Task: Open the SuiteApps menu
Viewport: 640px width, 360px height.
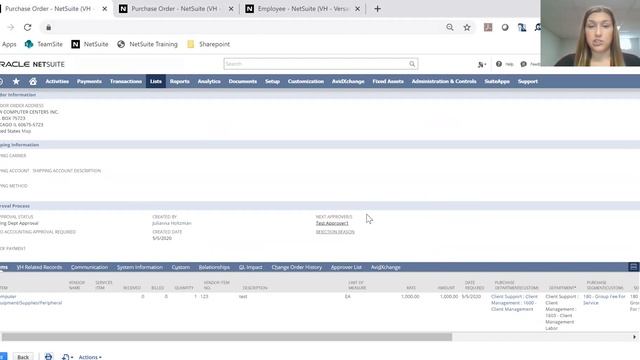Action: (x=497, y=81)
